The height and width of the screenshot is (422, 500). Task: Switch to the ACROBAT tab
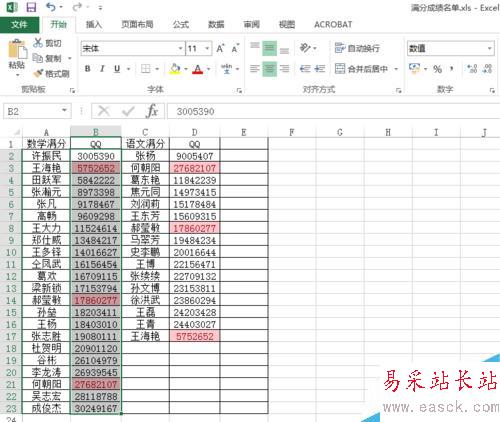point(333,24)
